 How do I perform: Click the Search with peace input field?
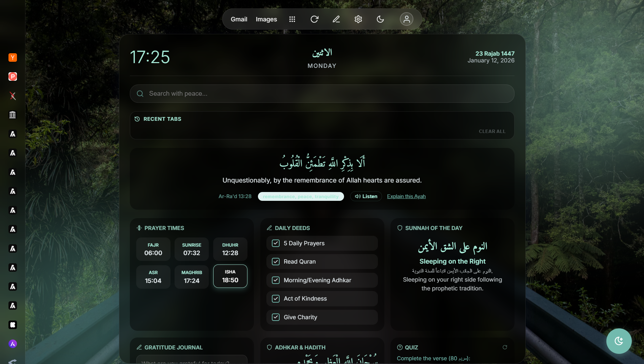click(322, 94)
